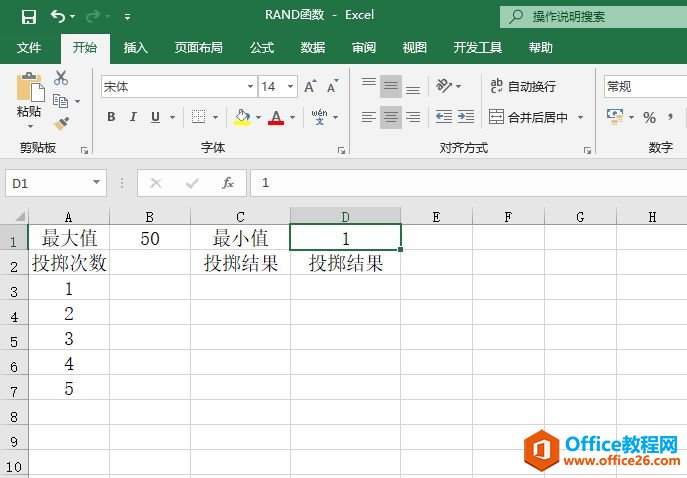Click the Save icon in title bar
Screen dimensions: 687x478
point(28,17)
